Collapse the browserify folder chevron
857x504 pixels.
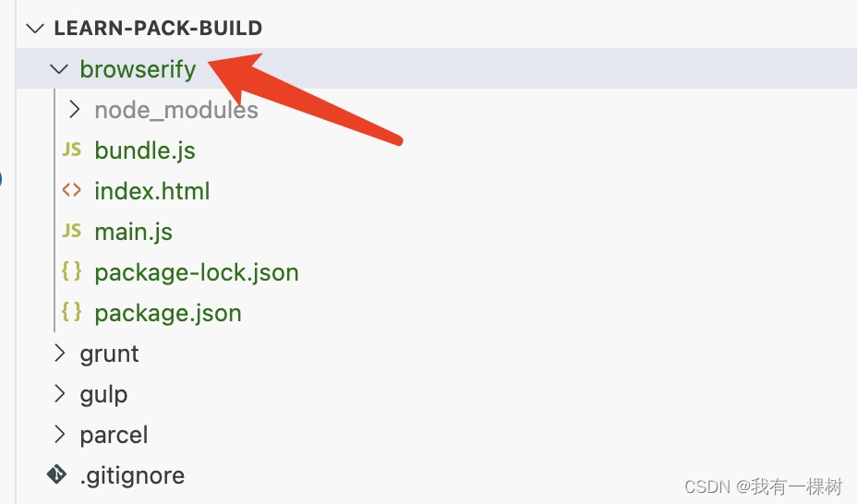[60, 68]
